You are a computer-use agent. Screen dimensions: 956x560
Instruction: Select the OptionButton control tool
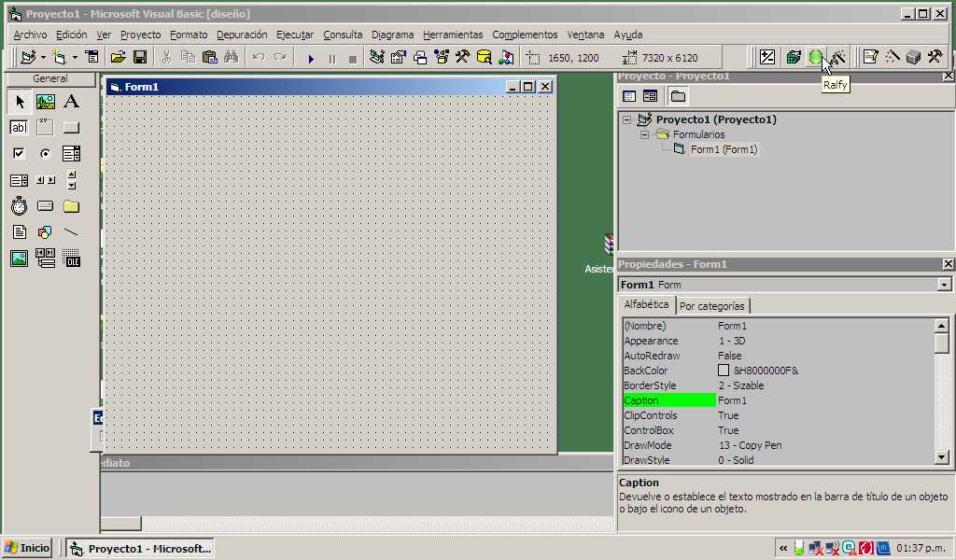point(45,154)
